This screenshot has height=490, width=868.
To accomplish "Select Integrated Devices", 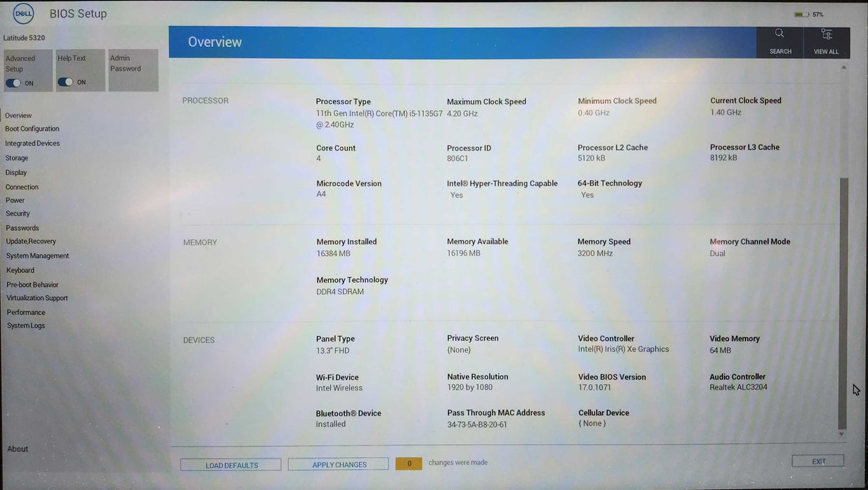I will (32, 143).
